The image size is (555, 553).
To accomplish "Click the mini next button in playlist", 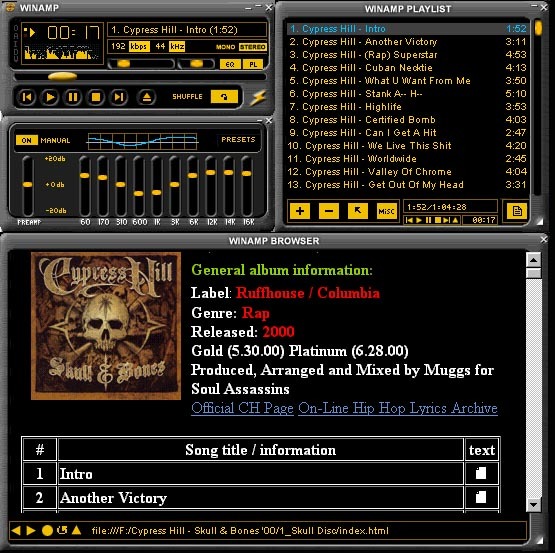I will pos(446,220).
